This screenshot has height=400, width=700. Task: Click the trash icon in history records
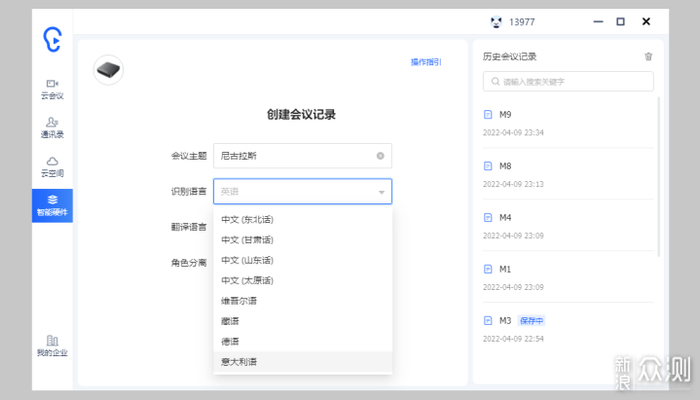[x=648, y=57]
